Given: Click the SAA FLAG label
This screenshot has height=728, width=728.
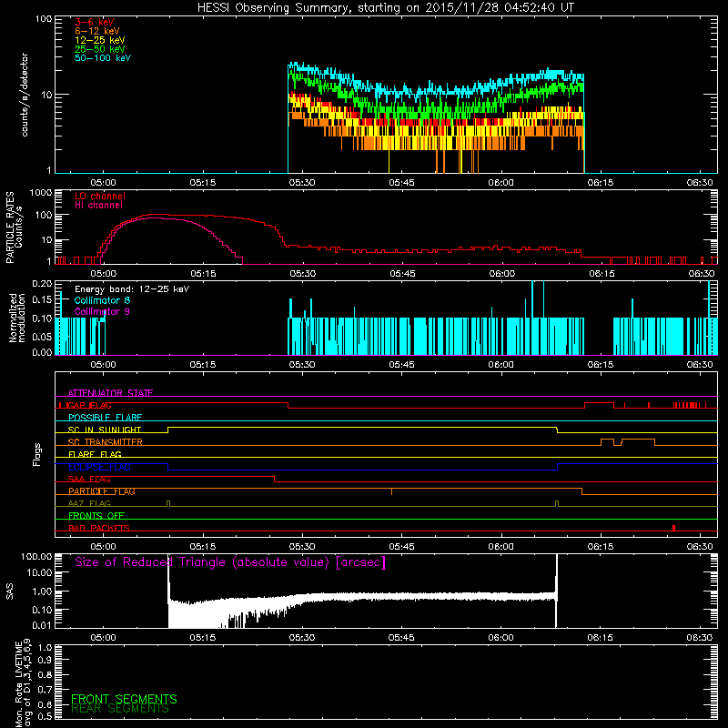Looking at the screenshot, I should pos(89,479).
